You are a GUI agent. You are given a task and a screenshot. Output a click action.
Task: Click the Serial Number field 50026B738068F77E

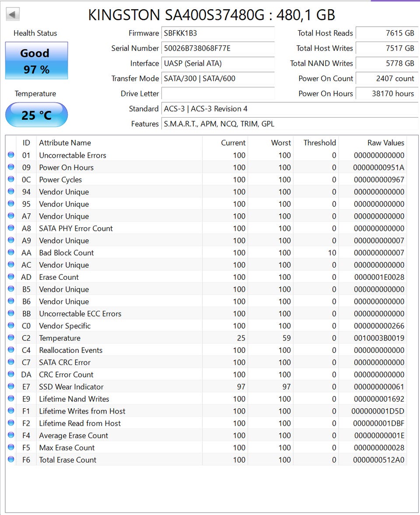[218, 48]
